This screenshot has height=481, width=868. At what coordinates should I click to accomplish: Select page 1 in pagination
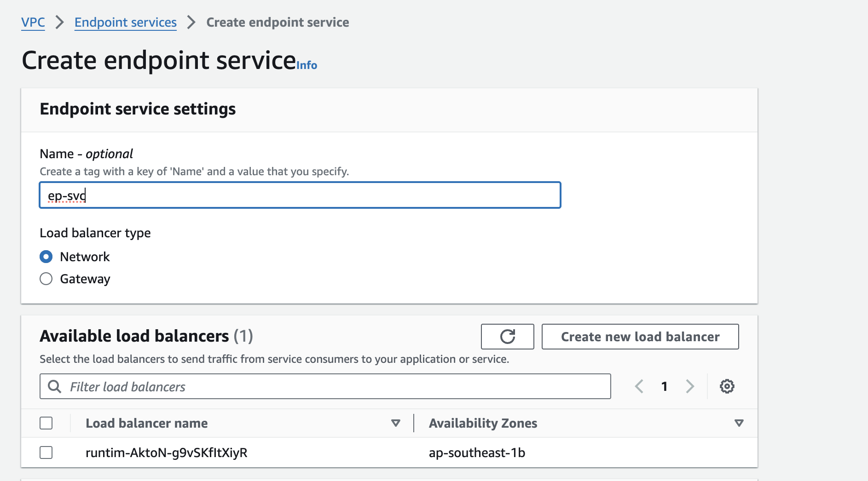[664, 386]
